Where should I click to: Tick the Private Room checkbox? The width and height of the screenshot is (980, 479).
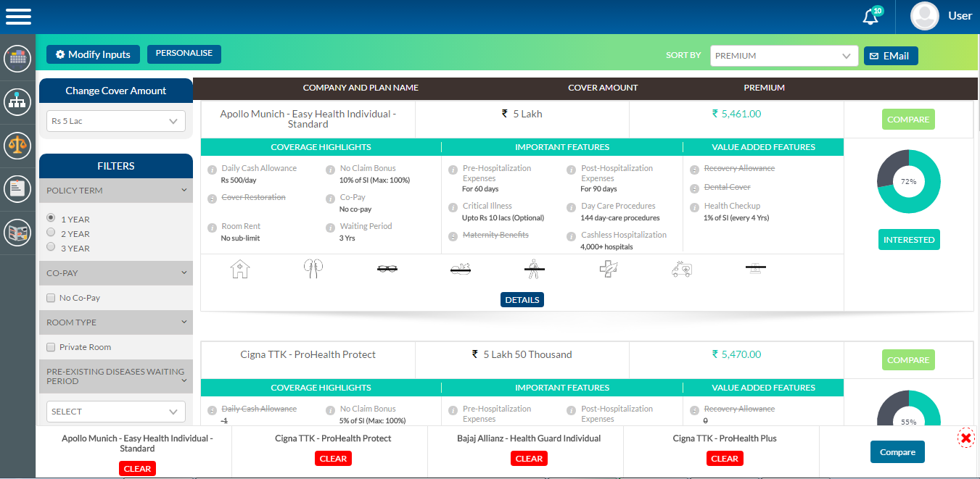tap(51, 347)
